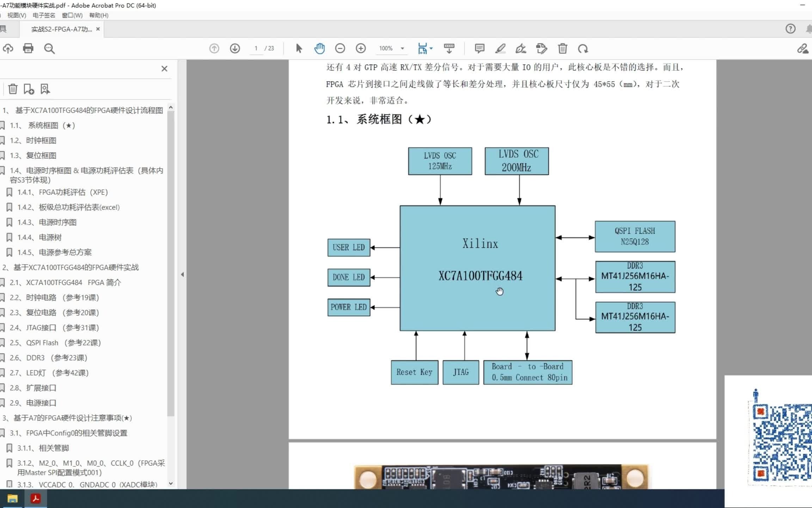The image size is (812, 508).
Task: Go to next page with the down arrow
Action: 234,48
